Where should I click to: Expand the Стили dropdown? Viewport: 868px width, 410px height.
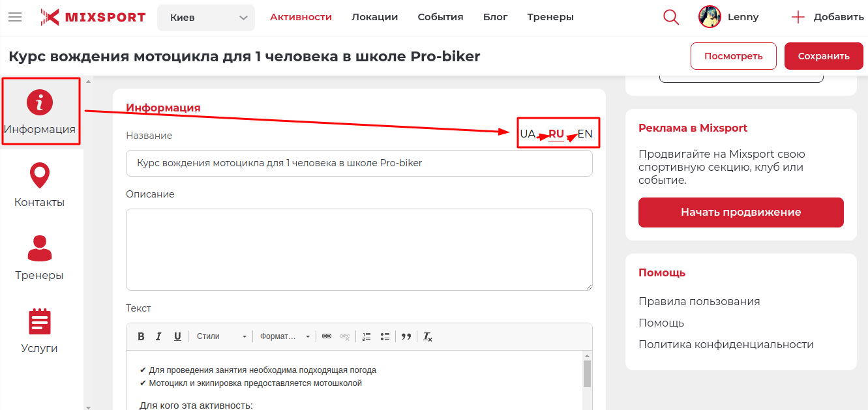[x=222, y=336]
